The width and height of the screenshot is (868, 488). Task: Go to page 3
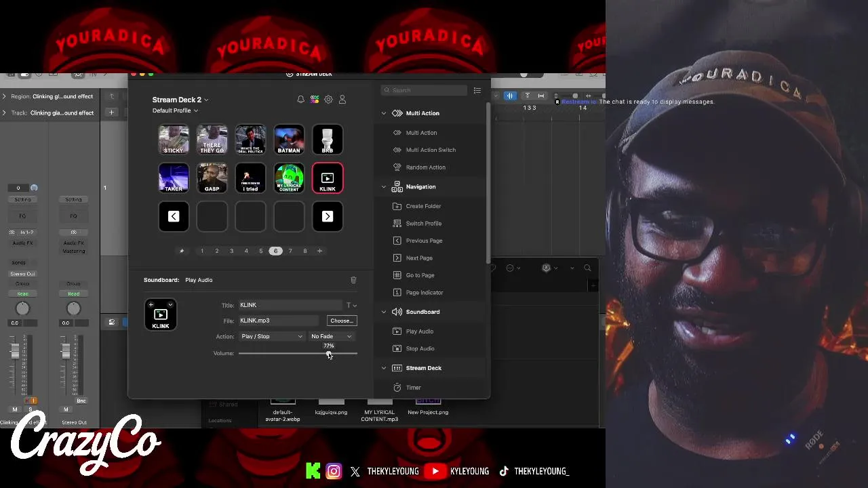tap(231, 251)
